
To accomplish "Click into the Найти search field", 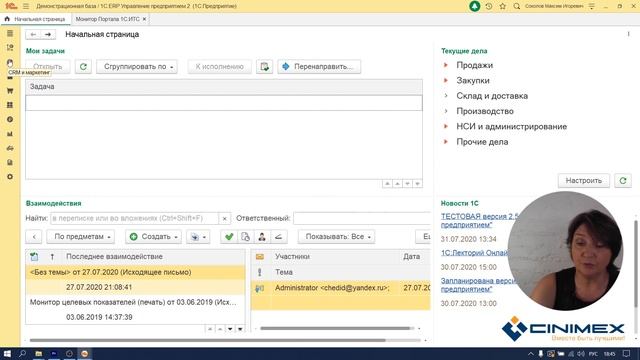I will (134, 218).
